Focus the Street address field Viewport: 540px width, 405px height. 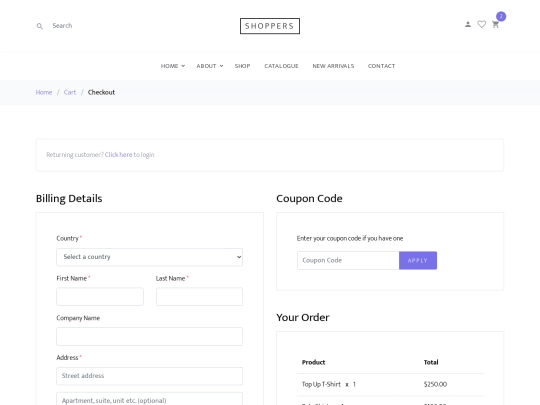[x=149, y=376]
